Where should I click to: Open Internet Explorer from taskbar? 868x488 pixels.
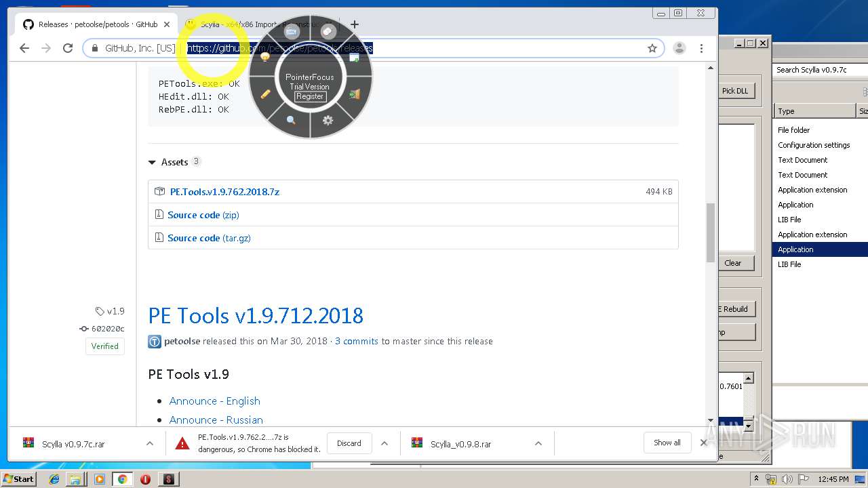coord(54,479)
